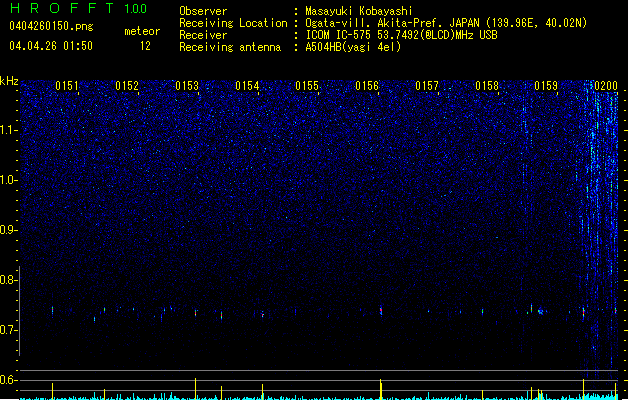Select time marker 0154

click(x=247, y=86)
